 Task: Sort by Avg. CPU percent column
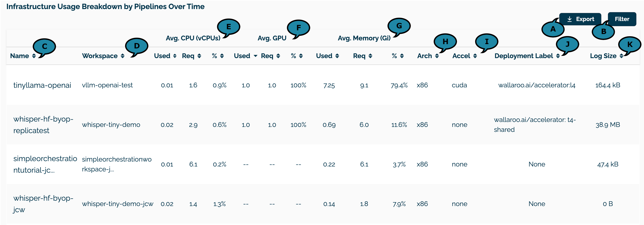coord(222,56)
